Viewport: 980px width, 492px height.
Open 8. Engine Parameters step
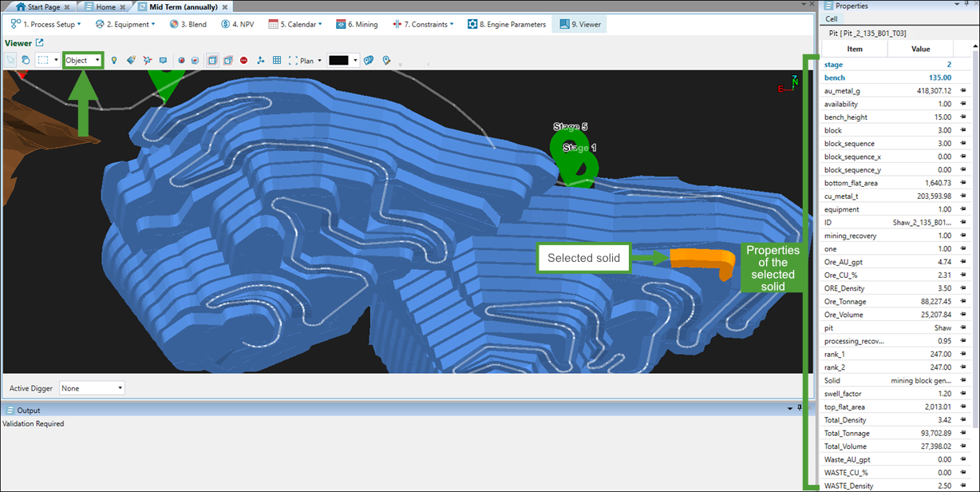pyautogui.click(x=506, y=24)
